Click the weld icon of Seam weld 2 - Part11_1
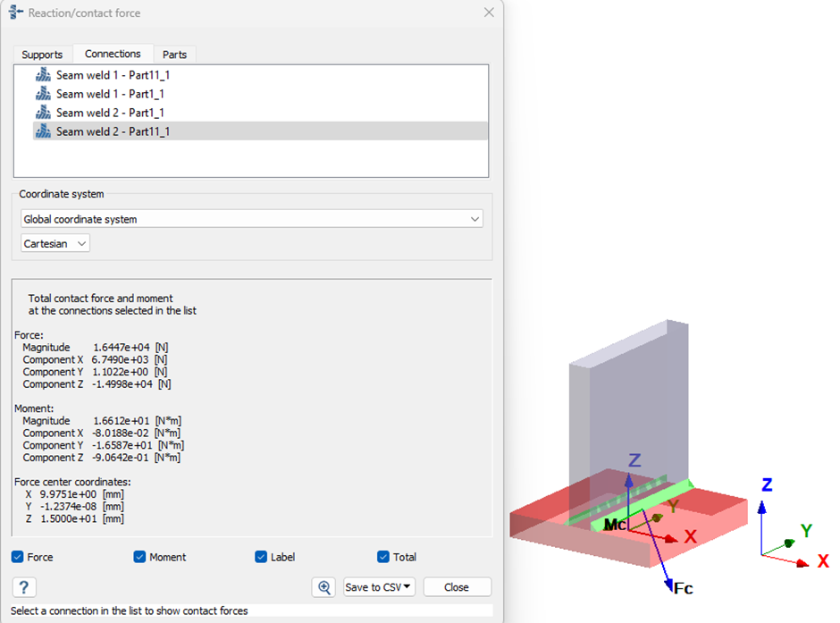This screenshot has width=840, height=623. (x=43, y=131)
